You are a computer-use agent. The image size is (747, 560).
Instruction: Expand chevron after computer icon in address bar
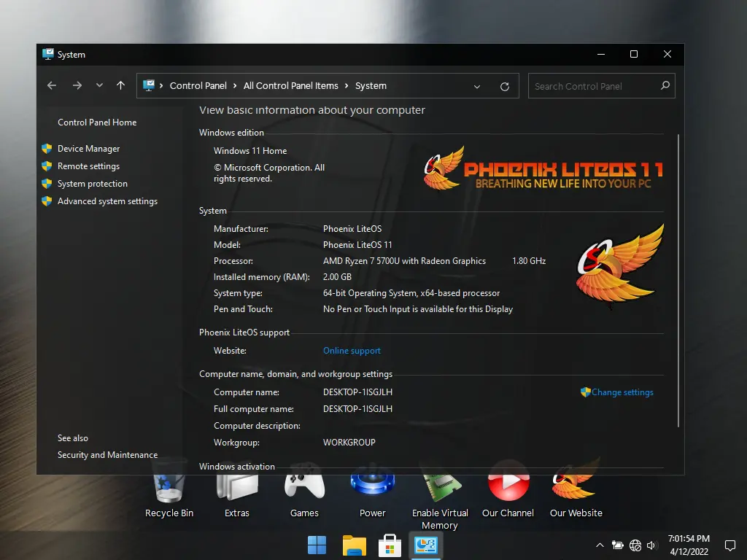click(161, 86)
